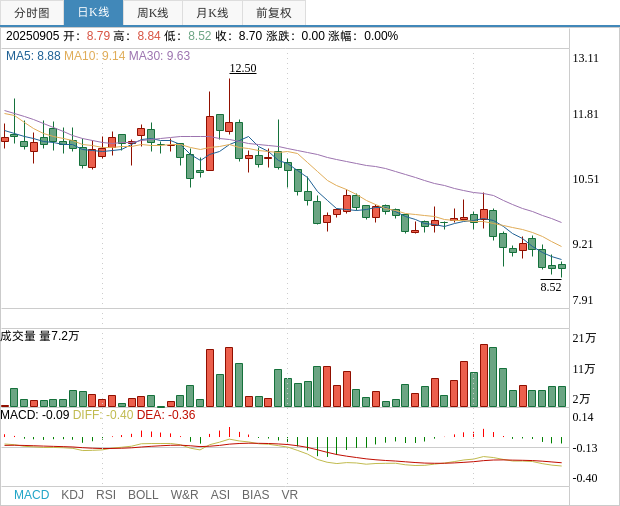
Task: Select the MACD indicator
Action: 32,495
